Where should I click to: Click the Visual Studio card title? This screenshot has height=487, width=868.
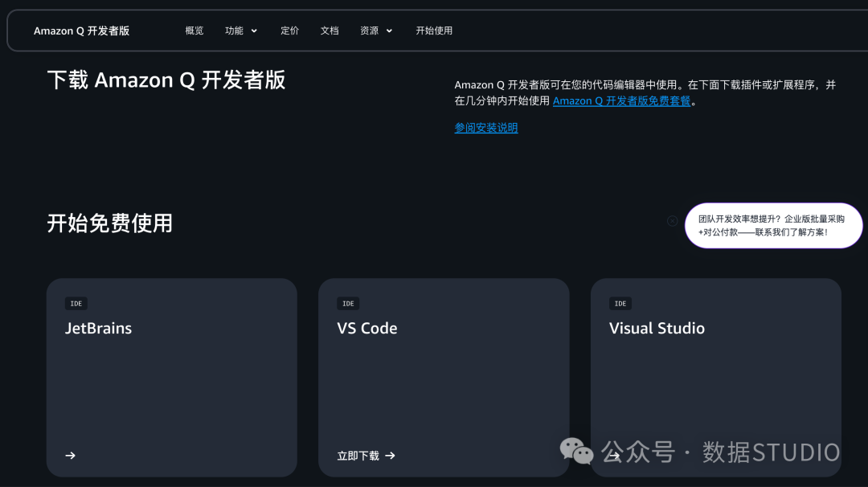[x=657, y=328]
